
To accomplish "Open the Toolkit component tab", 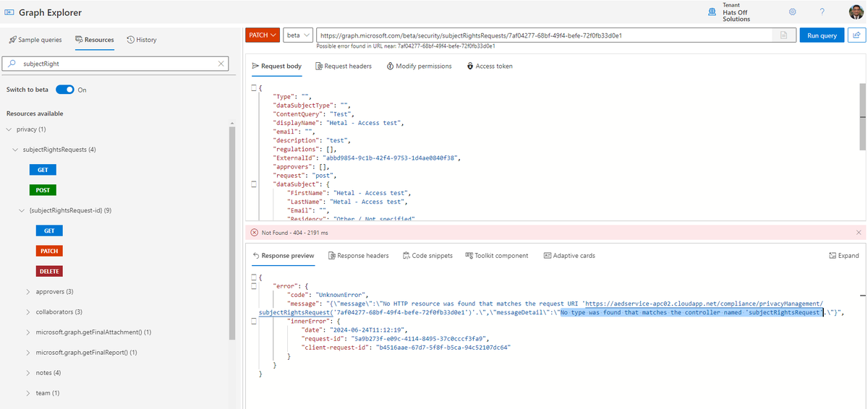I will (x=497, y=256).
